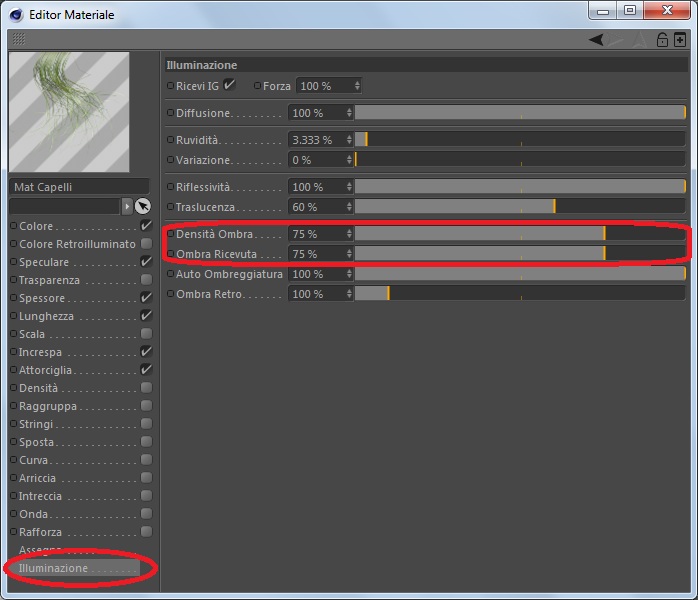
Task: Select the Illuminazione channel in the list
Action: [74, 568]
